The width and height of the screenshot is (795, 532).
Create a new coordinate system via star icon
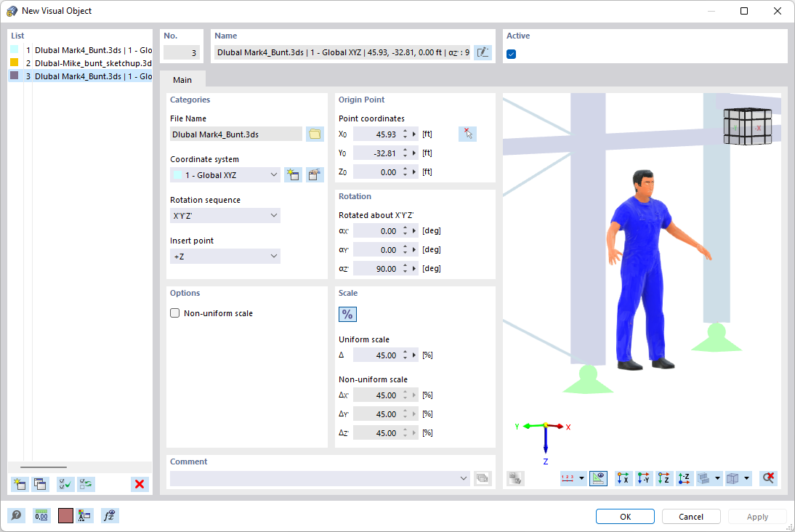click(293, 174)
